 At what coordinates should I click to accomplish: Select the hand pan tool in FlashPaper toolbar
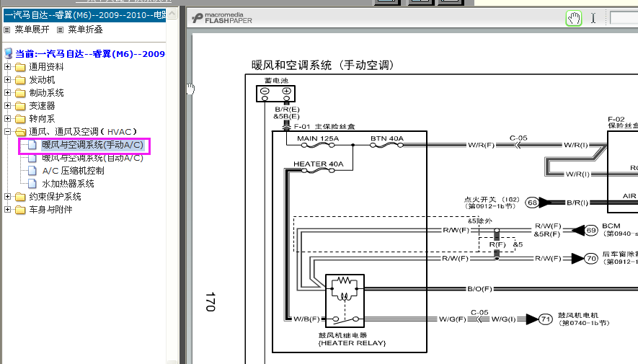tap(574, 18)
